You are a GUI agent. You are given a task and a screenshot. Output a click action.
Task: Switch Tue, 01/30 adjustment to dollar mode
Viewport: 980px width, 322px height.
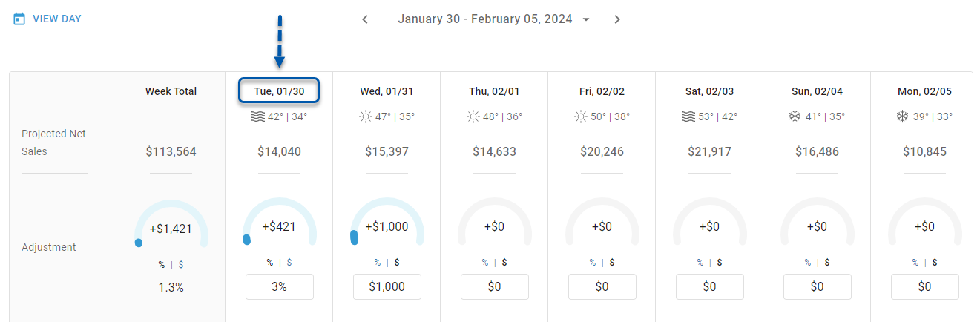point(289,262)
